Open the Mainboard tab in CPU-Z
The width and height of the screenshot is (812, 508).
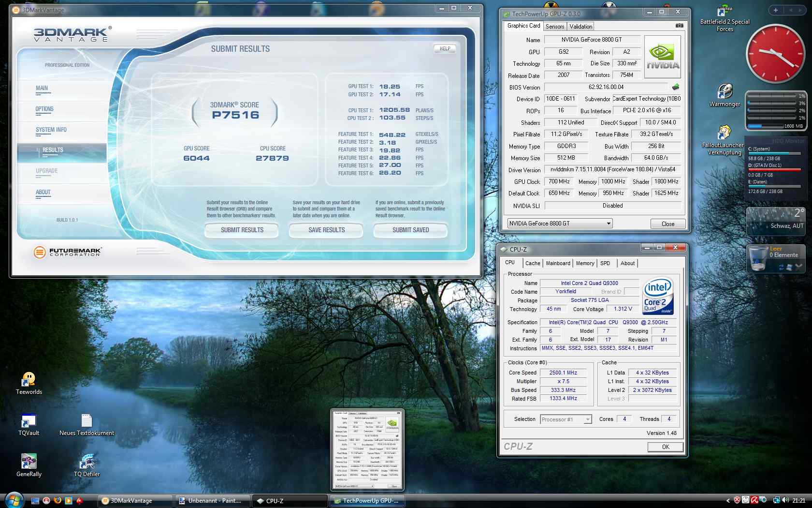click(558, 263)
